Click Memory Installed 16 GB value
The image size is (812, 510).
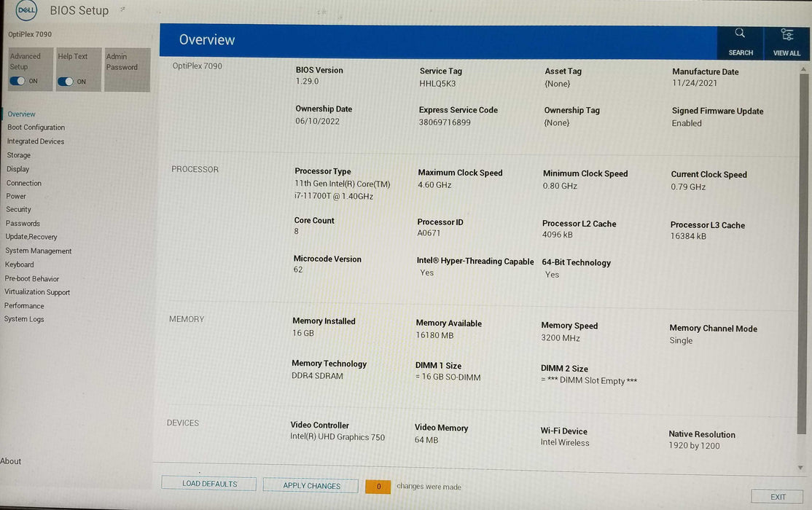[x=303, y=333]
